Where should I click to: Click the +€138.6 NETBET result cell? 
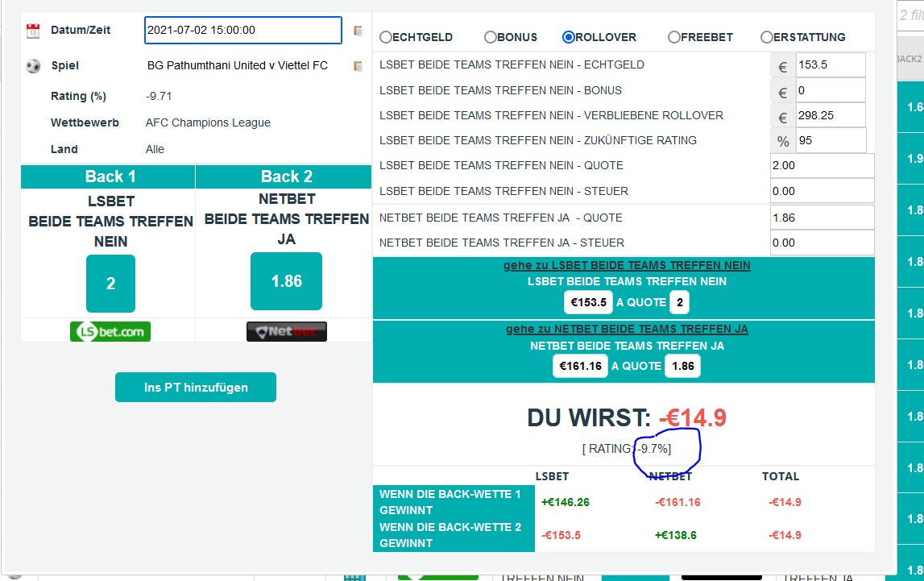675,535
